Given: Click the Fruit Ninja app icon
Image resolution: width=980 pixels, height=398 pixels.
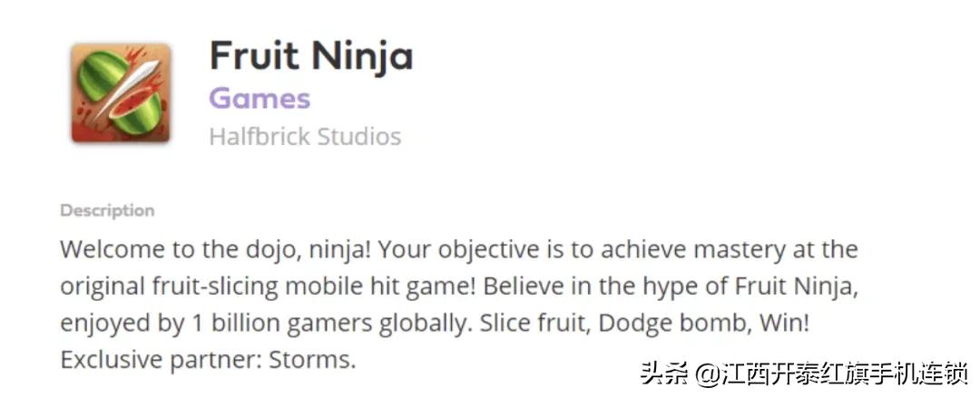Looking at the screenshot, I should click(122, 94).
